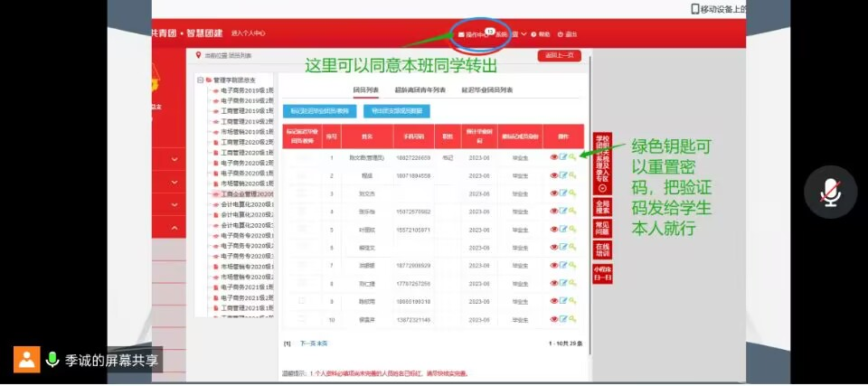Click the 下一页 pagination link

[307, 344]
